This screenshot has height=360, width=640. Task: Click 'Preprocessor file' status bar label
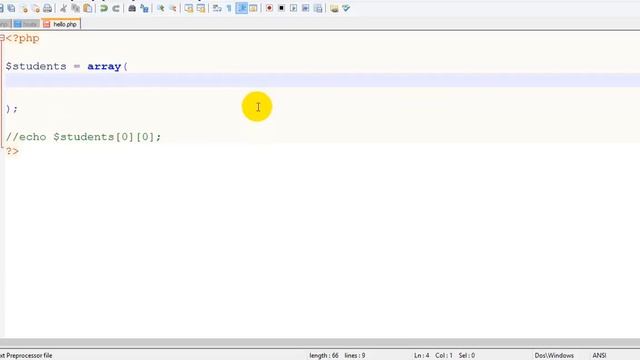click(29, 356)
